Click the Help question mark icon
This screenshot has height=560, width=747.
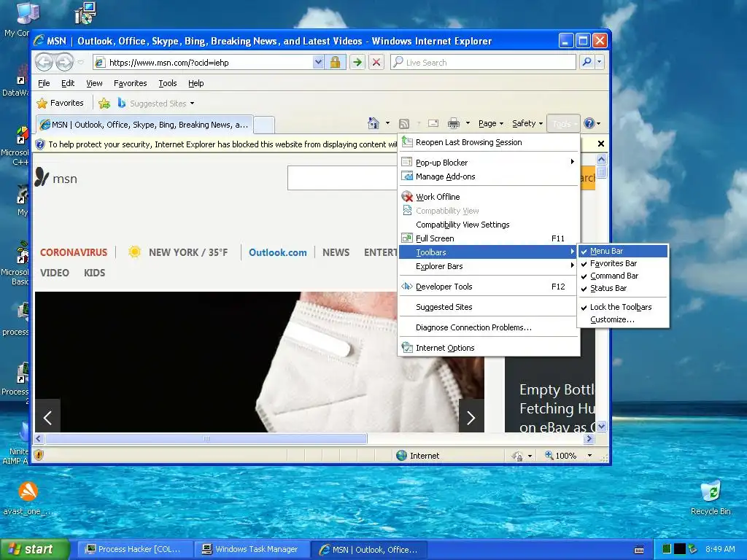pos(589,123)
